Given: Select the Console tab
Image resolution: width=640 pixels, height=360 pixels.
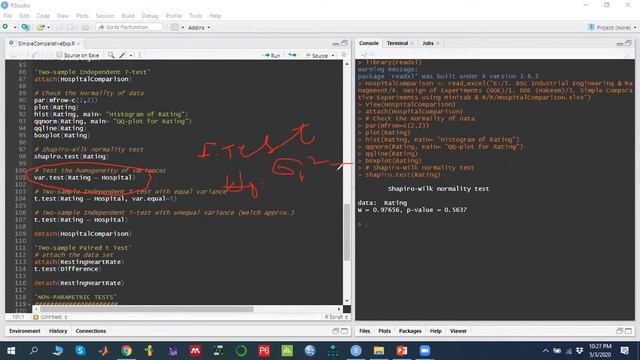Looking at the screenshot, I should [x=369, y=43].
